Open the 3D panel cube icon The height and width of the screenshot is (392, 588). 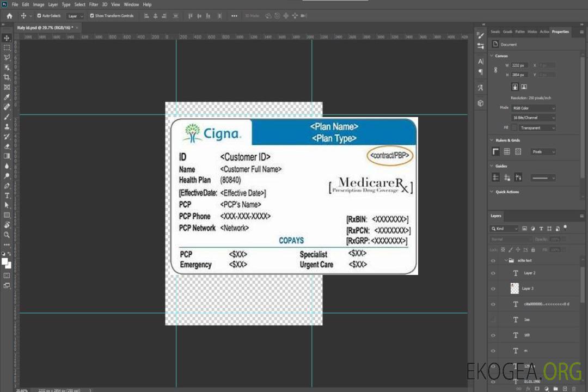481,103
